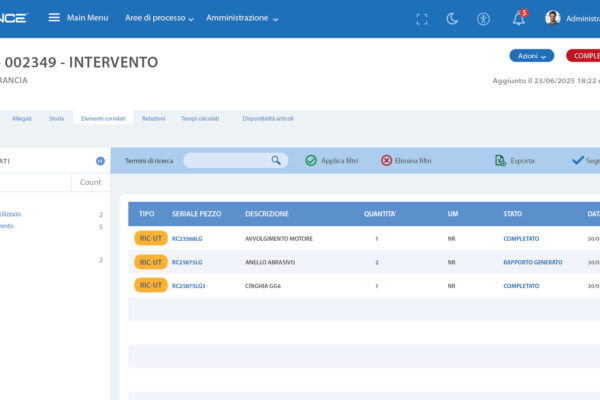This screenshot has width=600, height=400.
Task: Open serial link RC25875LG
Action: click(187, 262)
